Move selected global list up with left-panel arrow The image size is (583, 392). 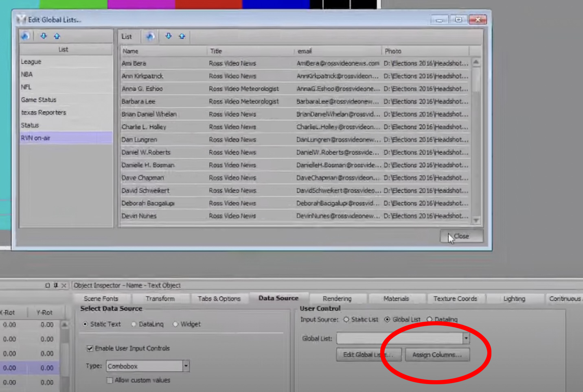[57, 36]
